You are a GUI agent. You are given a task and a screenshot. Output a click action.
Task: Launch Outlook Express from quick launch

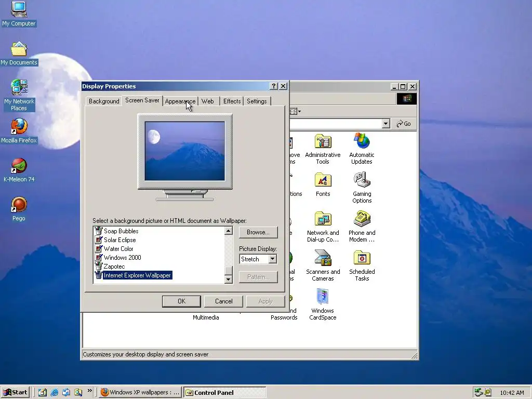point(66,392)
